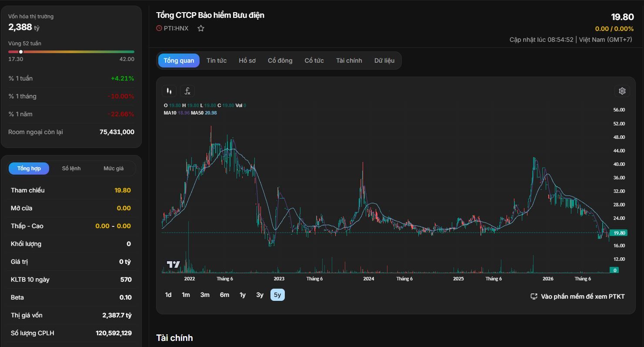Click the Mở cửa row label
This screenshot has width=644, height=347.
(x=22, y=208)
